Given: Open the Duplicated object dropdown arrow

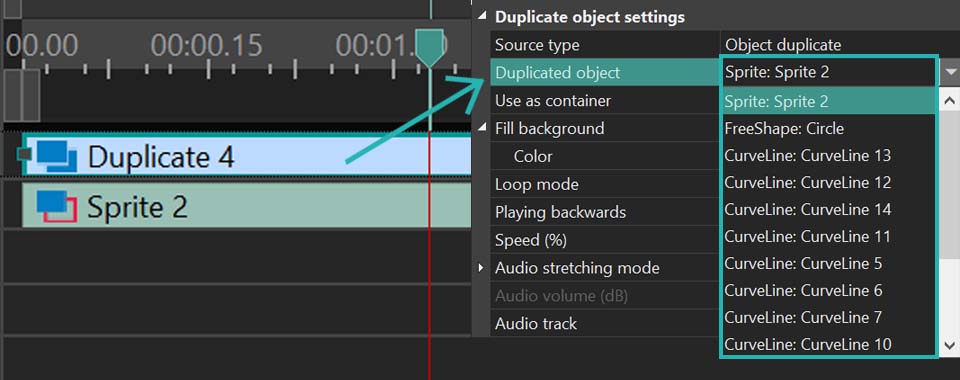Looking at the screenshot, I should 950,72.
